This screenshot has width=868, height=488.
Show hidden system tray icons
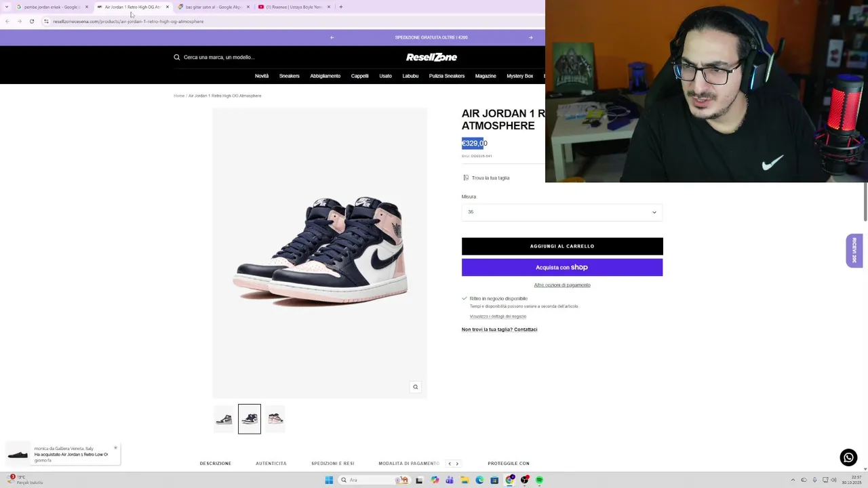click(793, 480)
